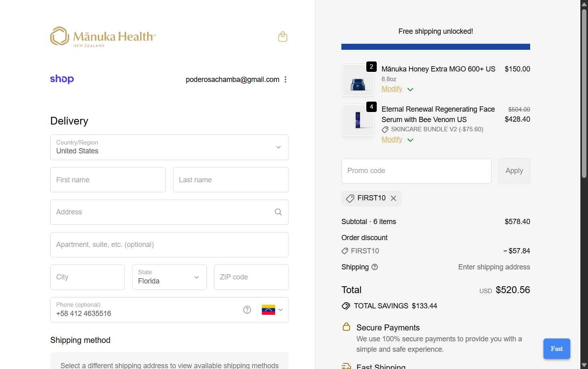This screenshot has width=588, height=369.
Task: Click the blue Fast button
Action: pos(557,349)
